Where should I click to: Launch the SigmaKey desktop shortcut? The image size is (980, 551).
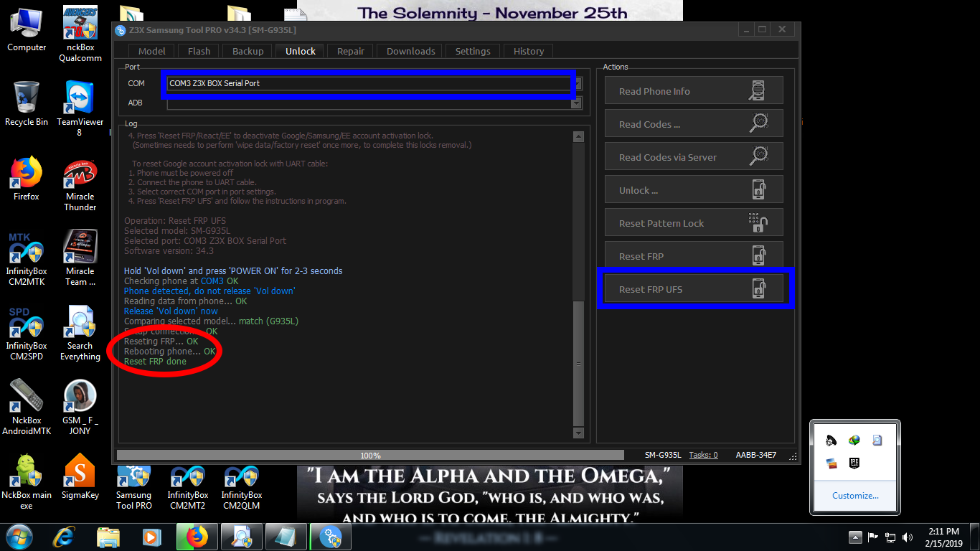[80, 476]
